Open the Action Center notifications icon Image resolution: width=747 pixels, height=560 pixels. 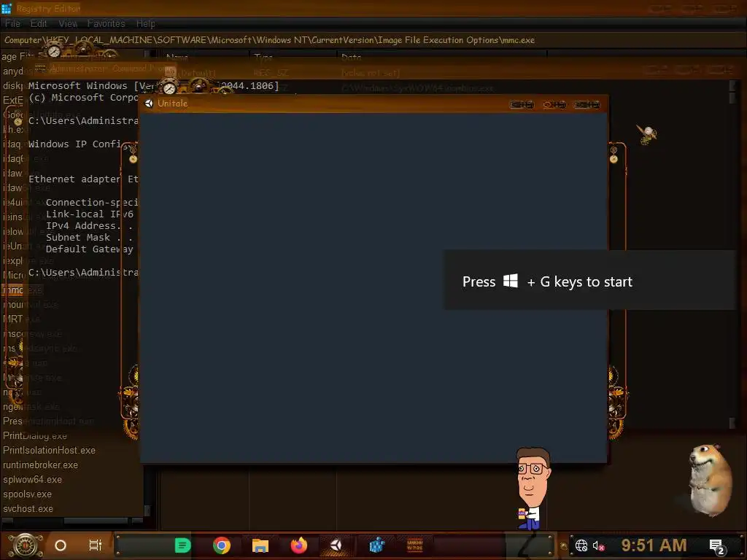point(717,546)
